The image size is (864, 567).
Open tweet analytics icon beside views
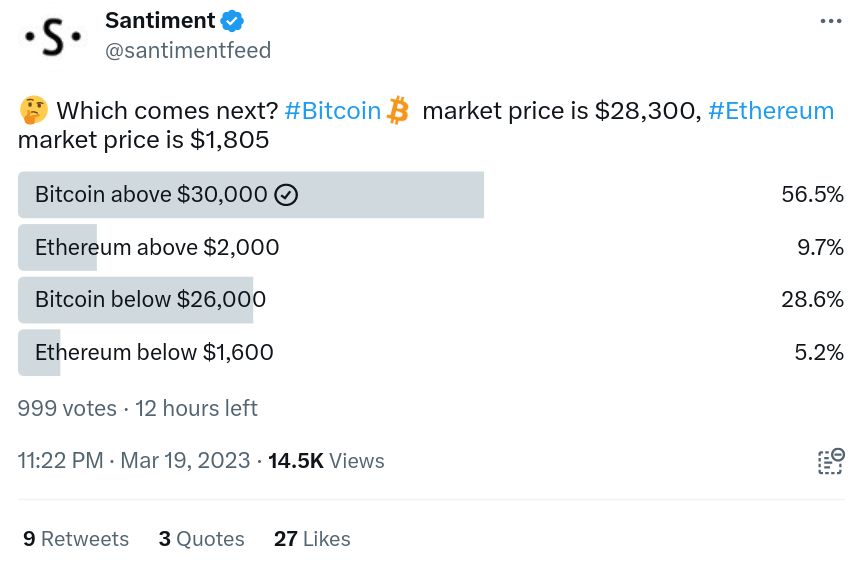click(830, 462)
